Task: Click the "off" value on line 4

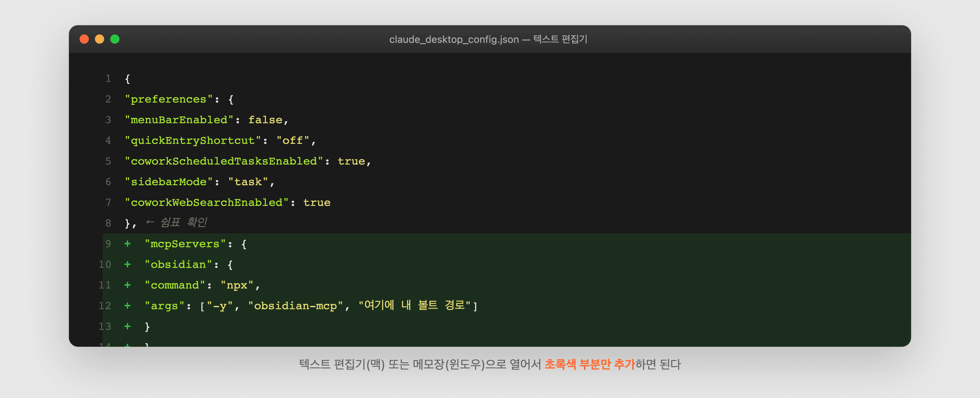Action: (x=292, y=141)
